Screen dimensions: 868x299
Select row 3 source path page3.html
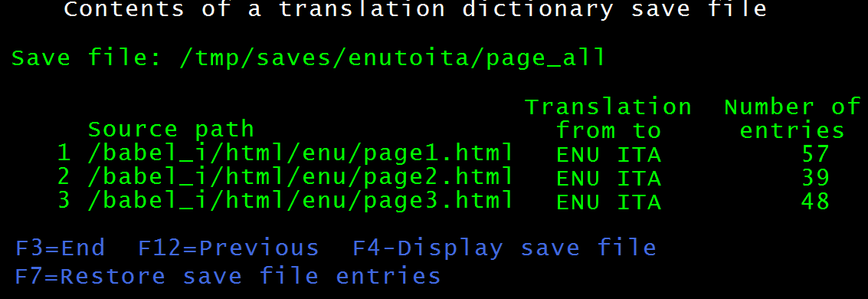[x=300, y=201]
